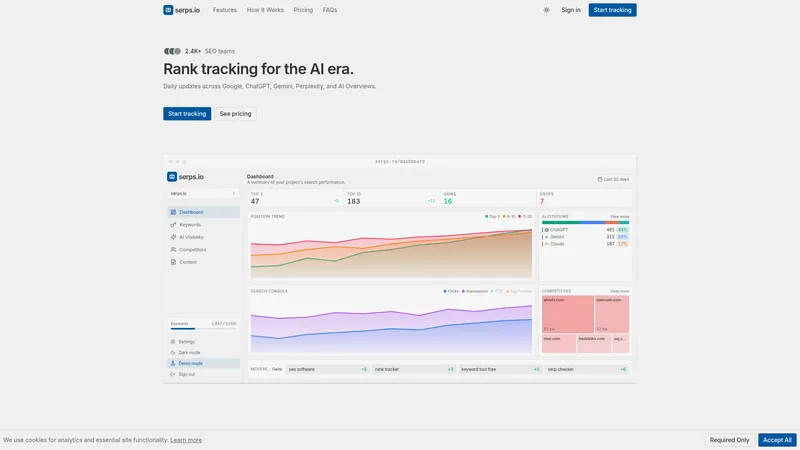The image size is (800, 450).
Task: Click the Top 10 value 183
Action: (x=354, y=202)
